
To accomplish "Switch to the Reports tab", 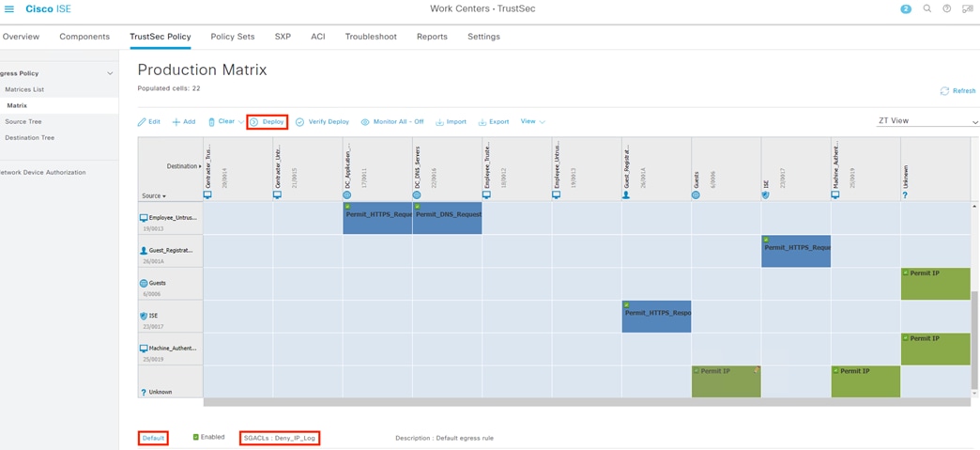I will tap(432, 37).
